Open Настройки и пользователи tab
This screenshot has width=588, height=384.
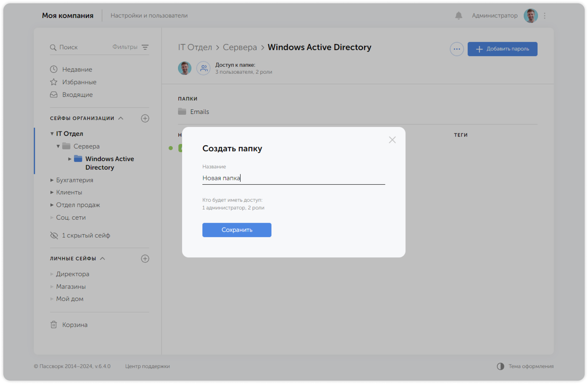click(x=149, y=16)
